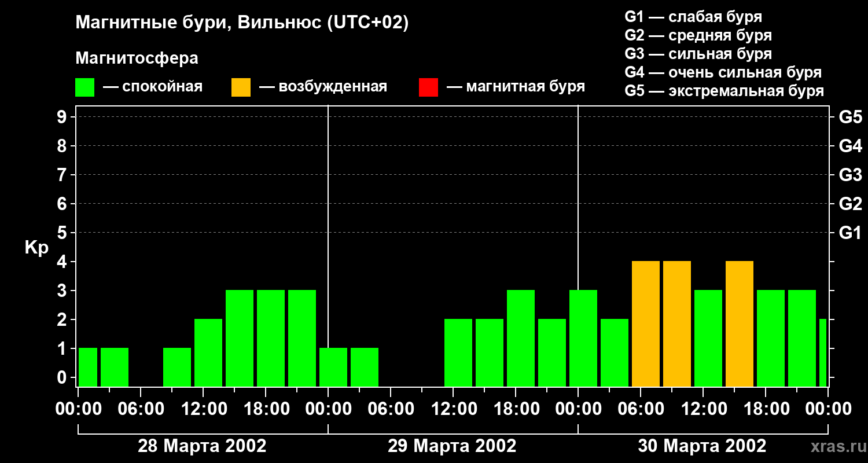The height and width of the screenshot is (463, 868).
Task: Click the green Kp 2 bar at 12:00–15:00, 28 March
Action: coord(208,353)
